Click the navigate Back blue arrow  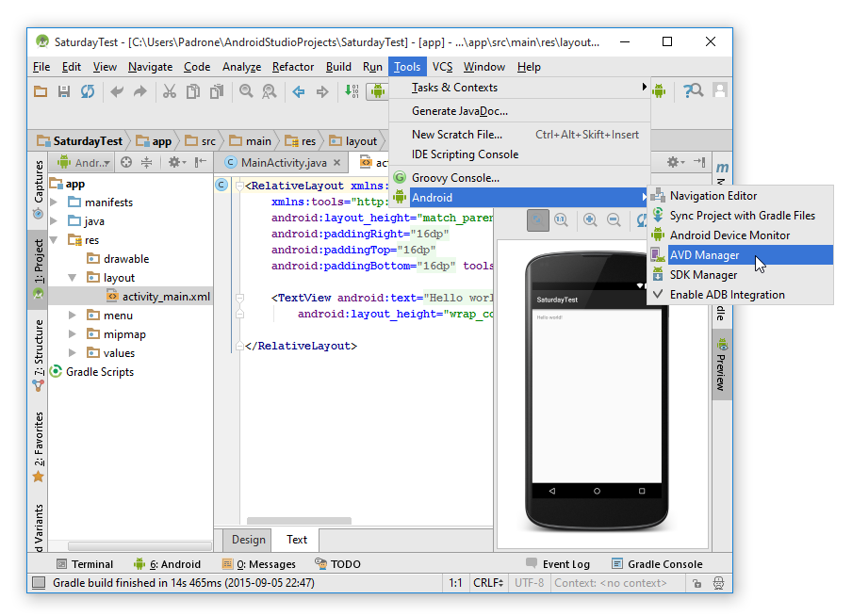pos(299,91)
